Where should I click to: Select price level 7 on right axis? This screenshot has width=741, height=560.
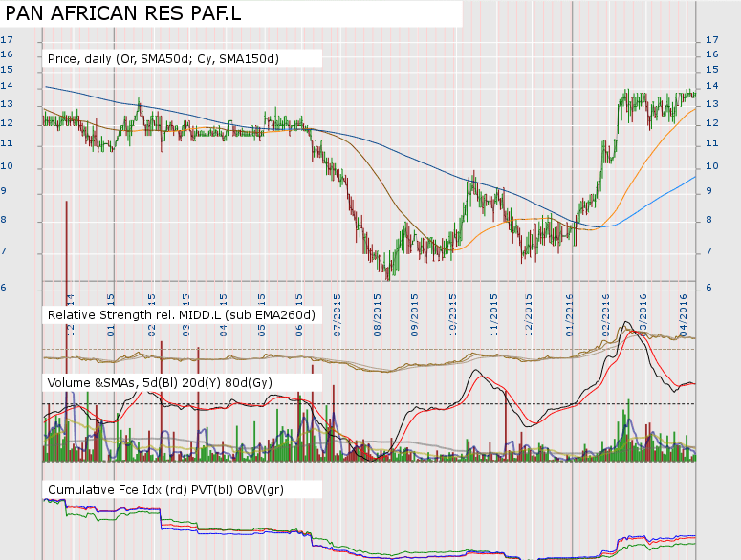708,251
